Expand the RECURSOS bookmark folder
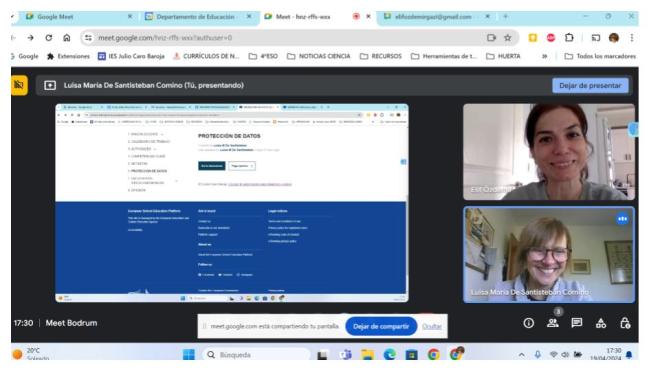Viewport: 660px width, 371px height. tap(381, 56)
